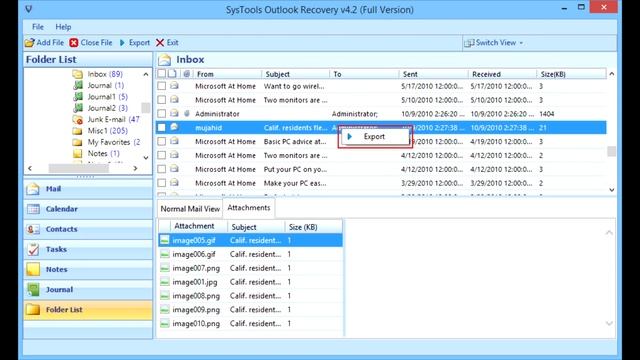This screenshot has height=360, width=640.
Task: Open the Notes navigation pane
Action: coord(88,269)
